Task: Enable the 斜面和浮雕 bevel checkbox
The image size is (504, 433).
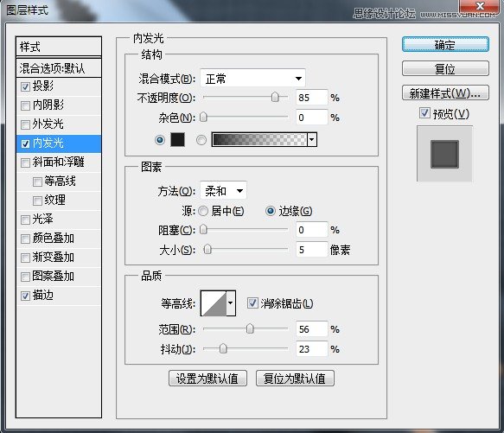Action: tap(25, 162)
